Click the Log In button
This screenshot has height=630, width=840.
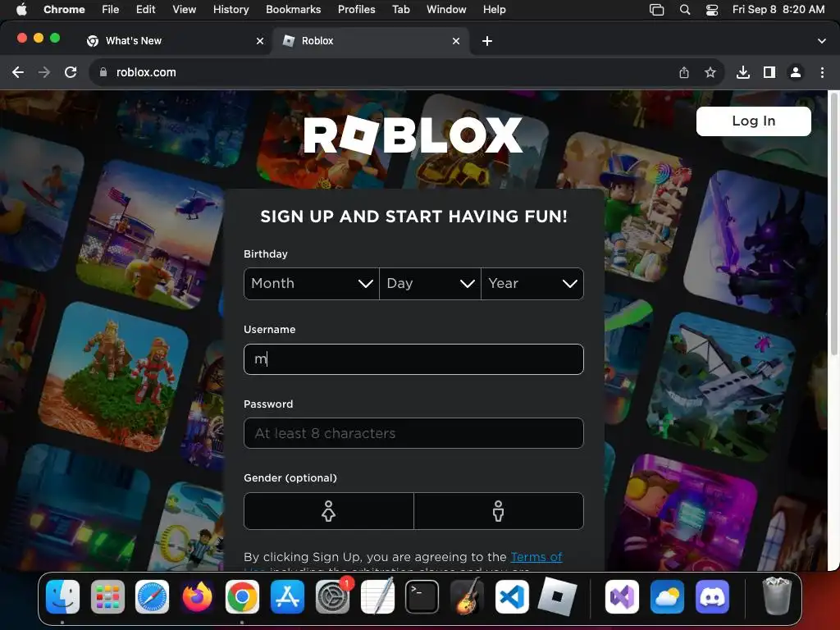[753, 121]
